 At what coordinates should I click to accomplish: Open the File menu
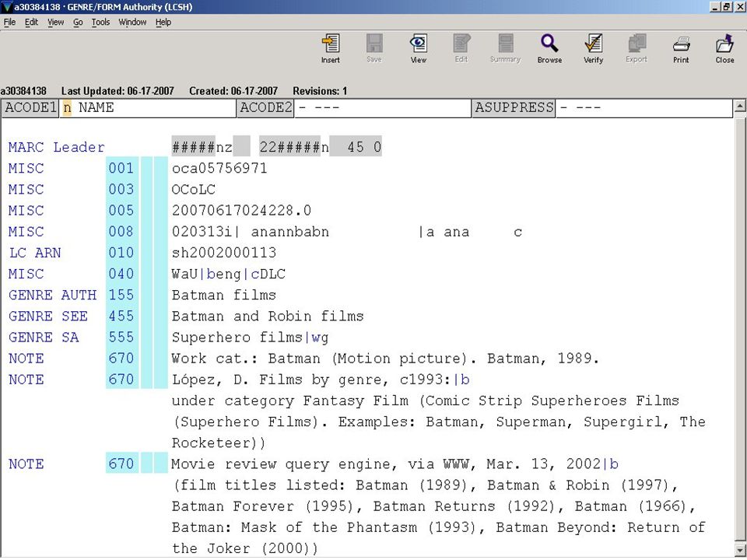click(9, 22)
